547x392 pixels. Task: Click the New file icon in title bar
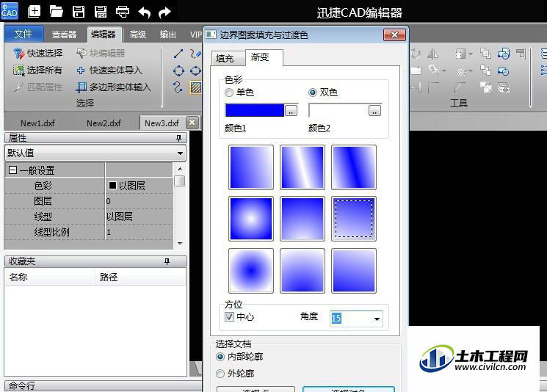point(34,12)
